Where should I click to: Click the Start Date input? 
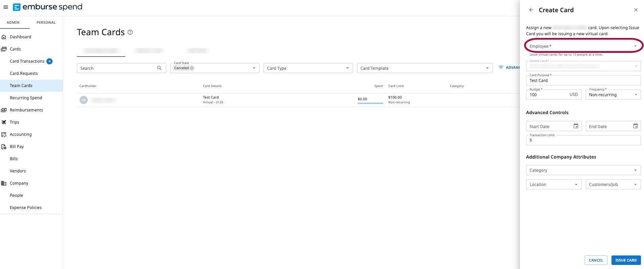pyautogui.click(x=554, y=126)
